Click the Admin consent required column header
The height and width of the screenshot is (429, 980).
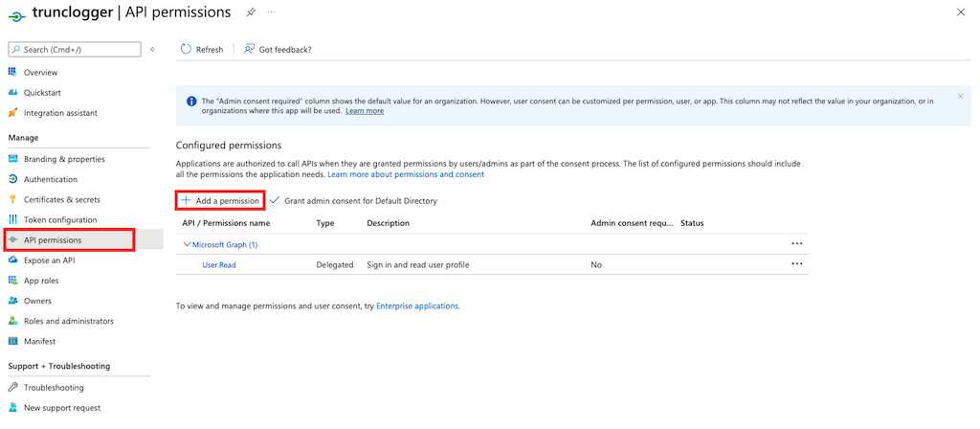tap(633, 222)
